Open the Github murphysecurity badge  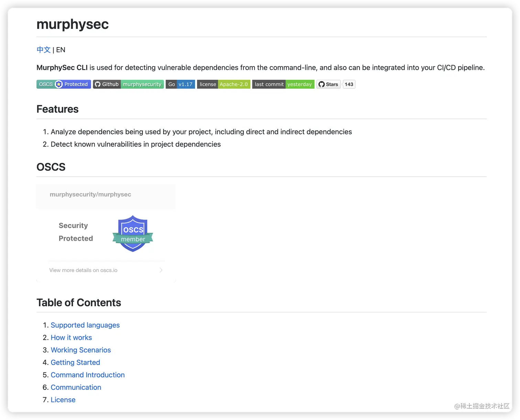tap(128, 84)
